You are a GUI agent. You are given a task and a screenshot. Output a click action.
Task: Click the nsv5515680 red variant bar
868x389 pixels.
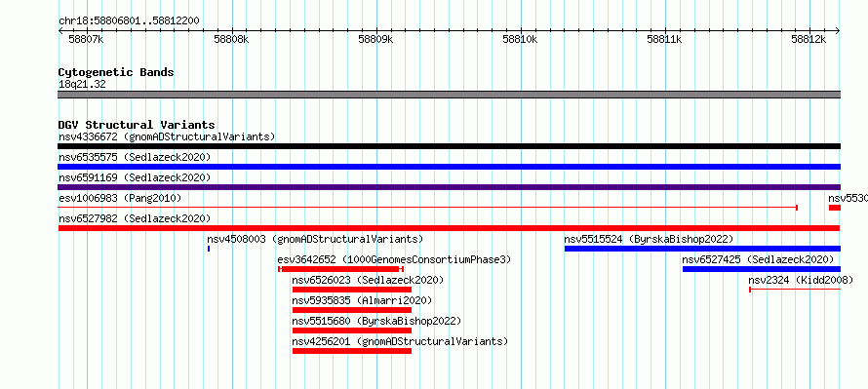click(352, 331)
